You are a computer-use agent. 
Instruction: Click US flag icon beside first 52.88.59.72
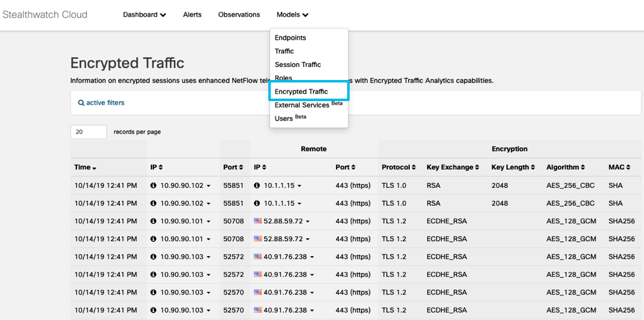tap(258, 221)
